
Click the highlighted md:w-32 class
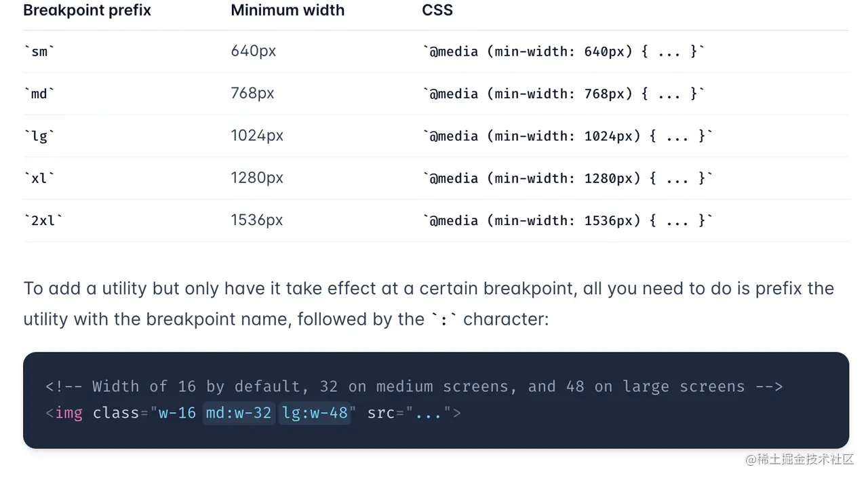(x=239, y=413)
